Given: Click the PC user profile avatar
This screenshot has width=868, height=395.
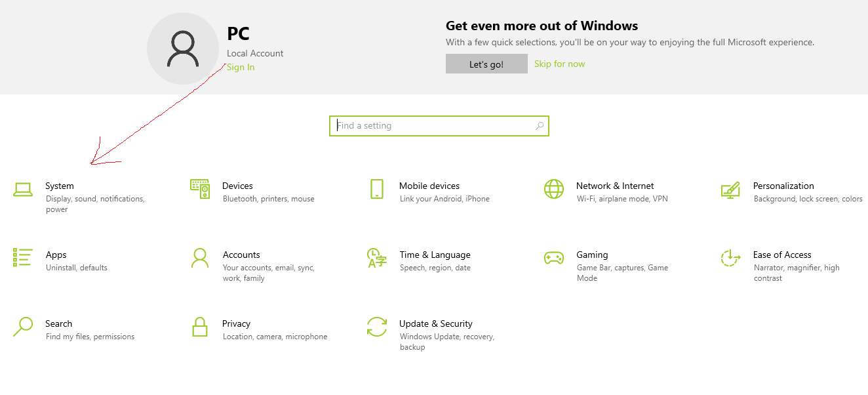Looking at the screenshot, I should coord(183,49).
